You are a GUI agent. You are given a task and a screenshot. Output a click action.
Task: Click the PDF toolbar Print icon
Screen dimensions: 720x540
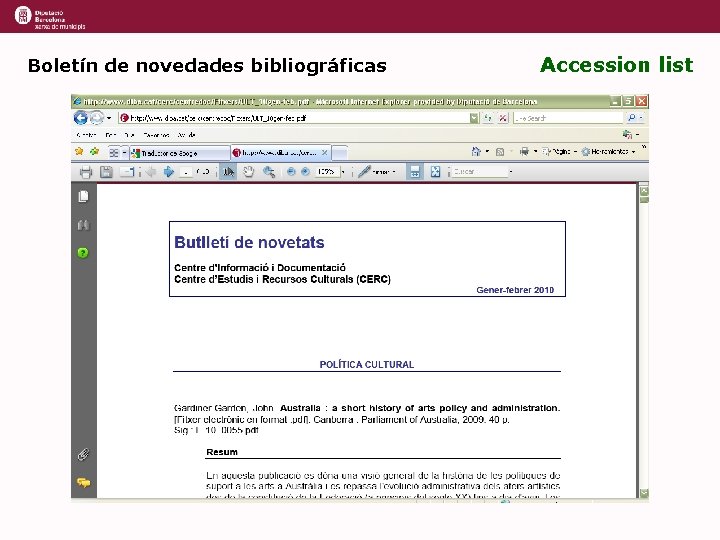(x=86, y=172)
